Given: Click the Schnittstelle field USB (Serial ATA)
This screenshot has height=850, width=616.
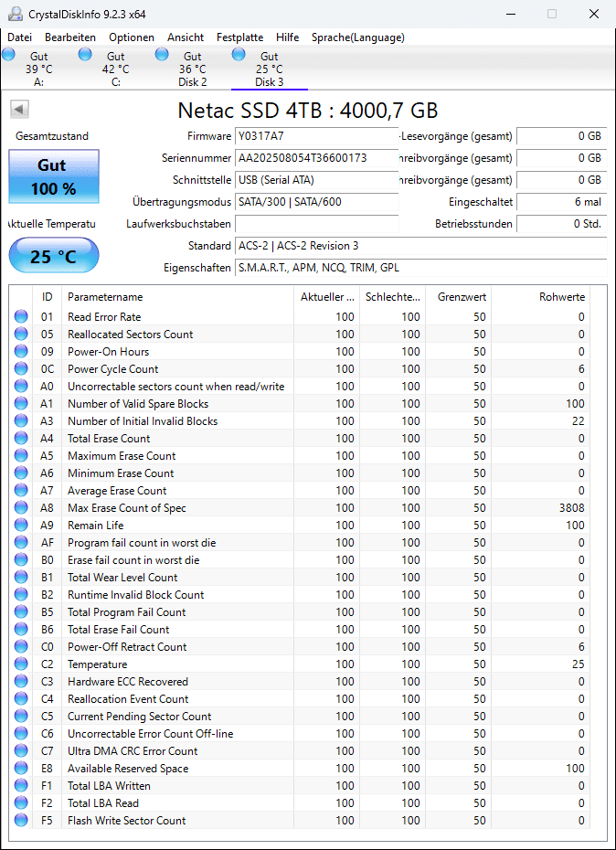Looking at the screenshot, I should 316,180.
